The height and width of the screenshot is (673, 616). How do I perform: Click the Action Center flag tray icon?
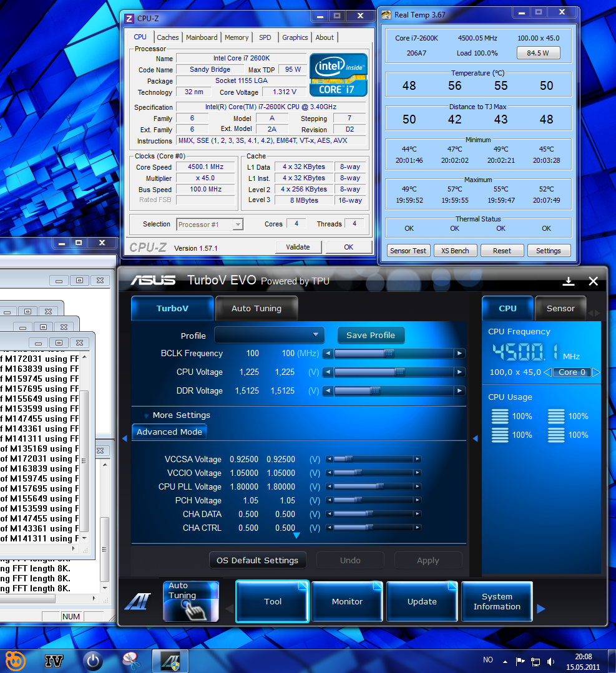(x=521, y=661)
